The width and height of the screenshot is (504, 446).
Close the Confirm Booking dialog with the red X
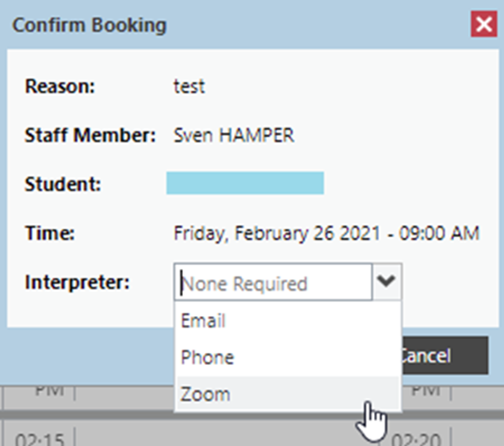[484, 25]
